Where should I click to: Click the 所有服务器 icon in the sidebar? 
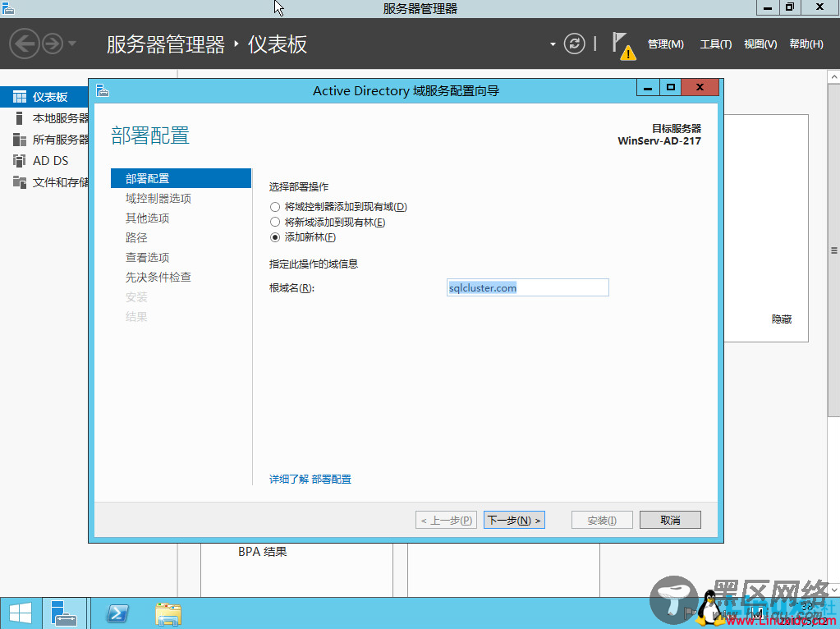(x=19, y=140)
